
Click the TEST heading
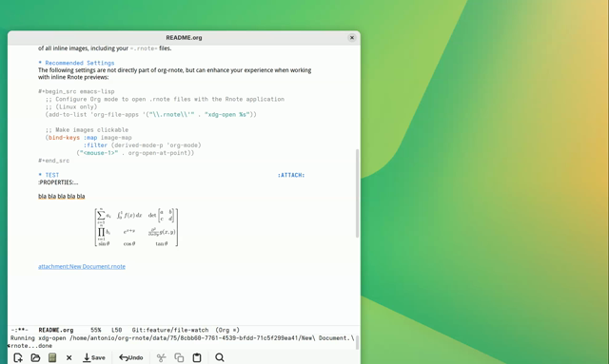pyautogui.click(x=52, y=175)
